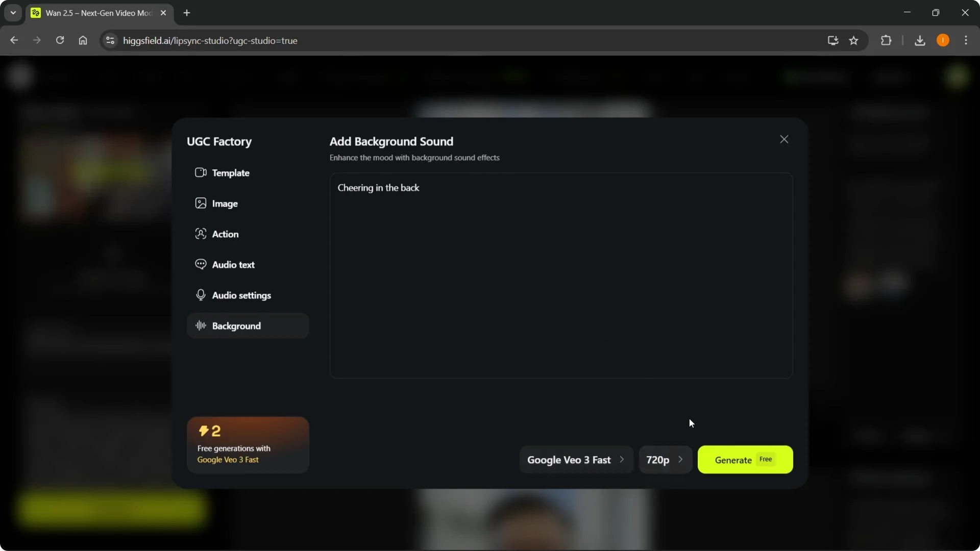
Task: Select the Template option in UGC Factory
Action: (x=231, y=172)
